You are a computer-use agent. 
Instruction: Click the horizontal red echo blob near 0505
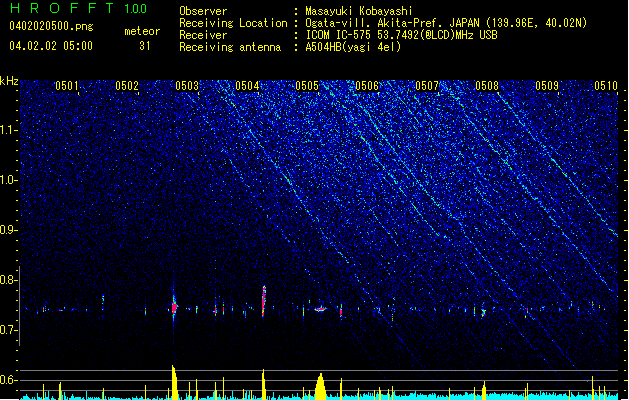click(320, 309)
